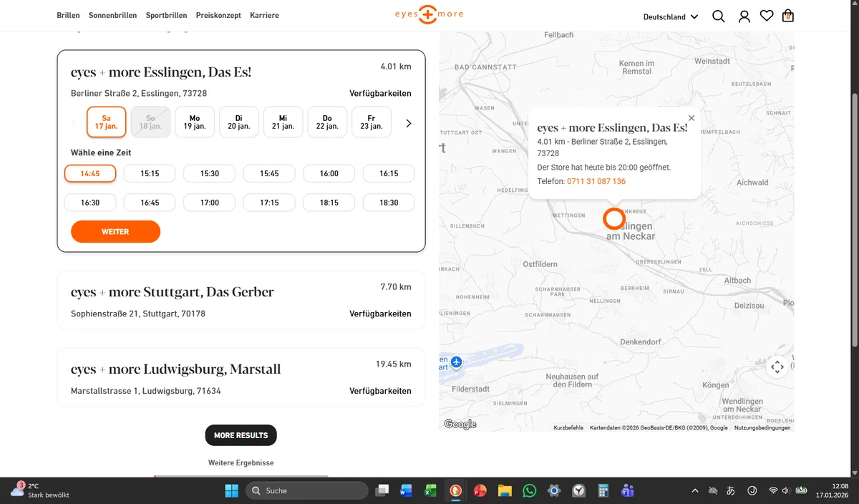859x504 pixels.
Task: Open the Preiskonzept menu item
Action: point(218,15)
